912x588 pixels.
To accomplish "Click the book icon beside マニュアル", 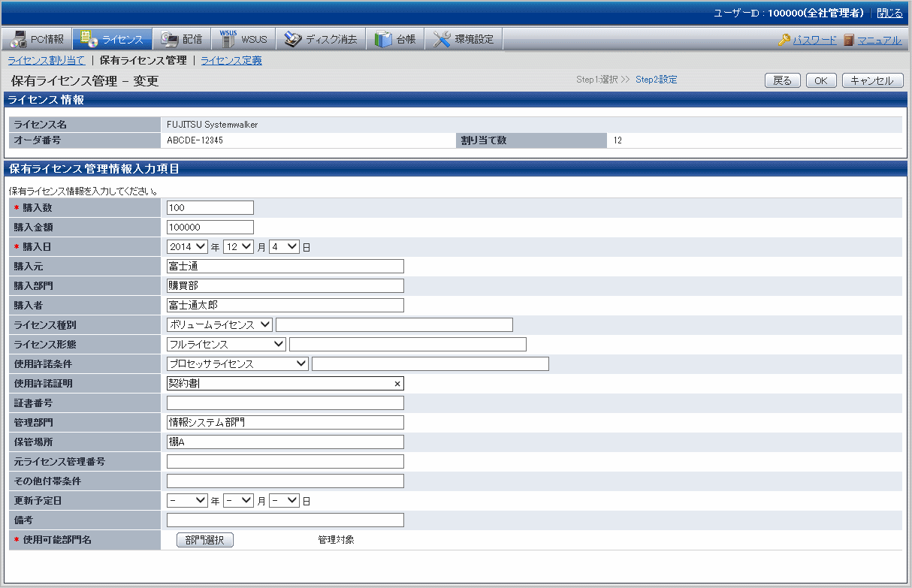I will (849, 40).
